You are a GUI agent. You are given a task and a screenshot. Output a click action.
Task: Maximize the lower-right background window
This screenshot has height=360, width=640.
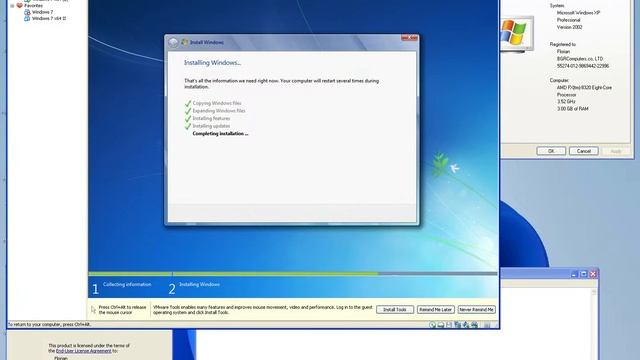point(584,274)
